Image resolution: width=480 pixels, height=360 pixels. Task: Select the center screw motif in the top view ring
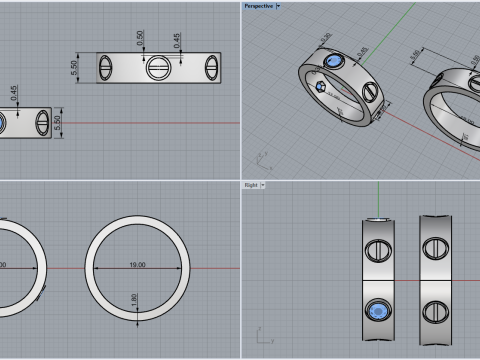(158, 68)
